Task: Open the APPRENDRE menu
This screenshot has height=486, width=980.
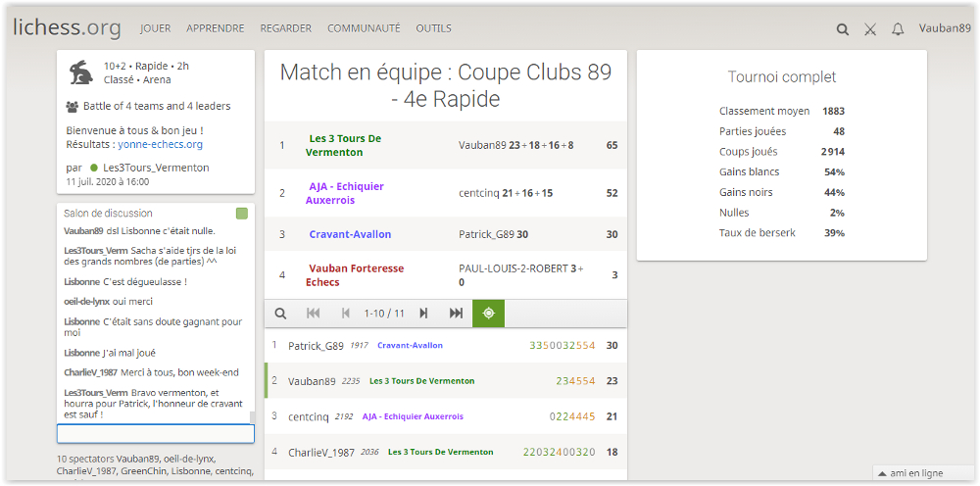Action: click(216, 28)
